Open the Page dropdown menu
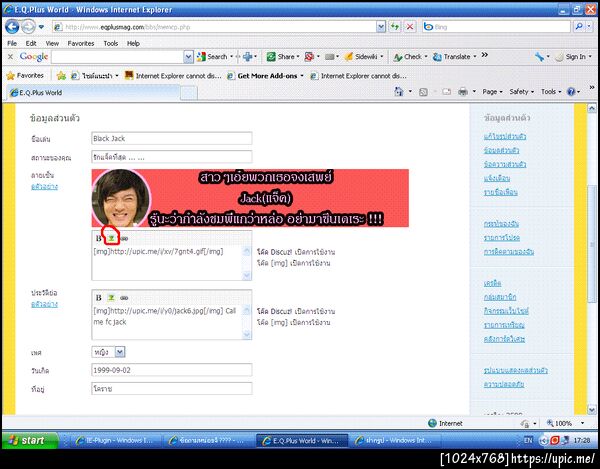The width and height of the screenshot is (600, 469). point(492,92)
